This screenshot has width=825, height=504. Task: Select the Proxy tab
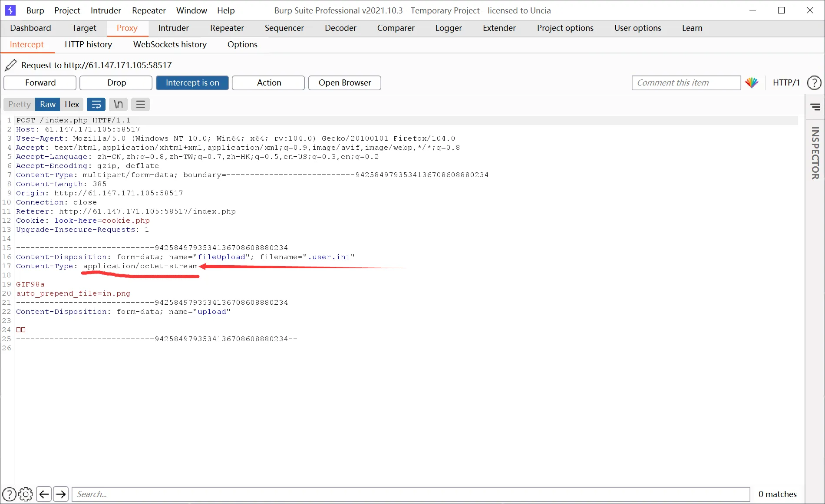(127, 28)
